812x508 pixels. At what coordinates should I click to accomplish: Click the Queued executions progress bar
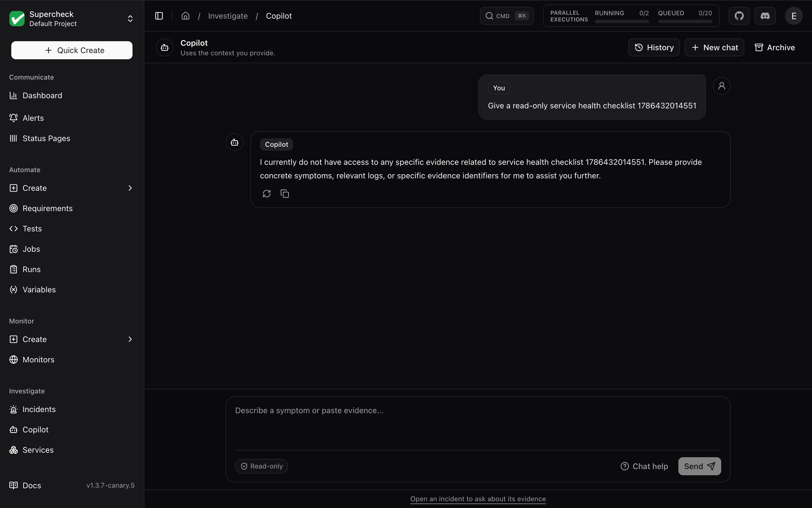tap(685, 21)
